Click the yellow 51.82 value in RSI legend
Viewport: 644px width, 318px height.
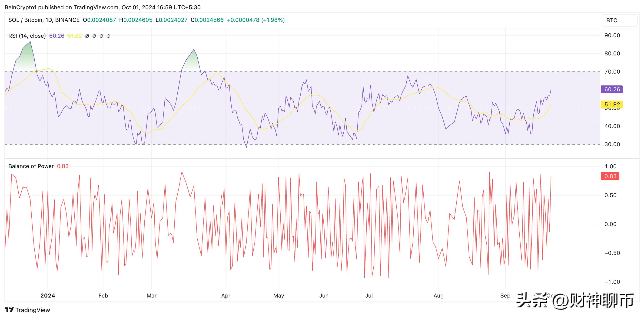tap(75, 36)
